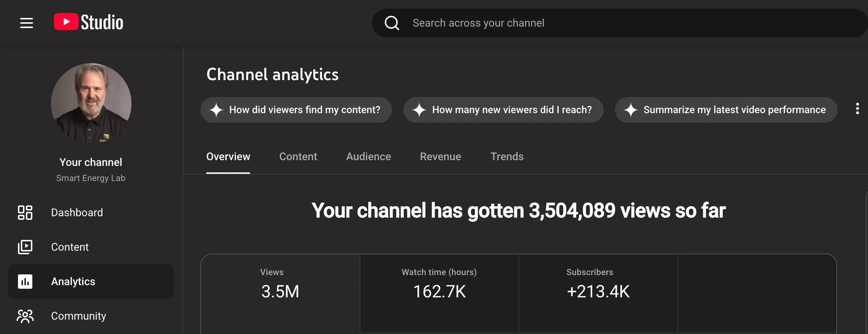Screen dimensions: 868x334
Task: Click the Smart Energy Lab channel name
Action: (91, 178)
